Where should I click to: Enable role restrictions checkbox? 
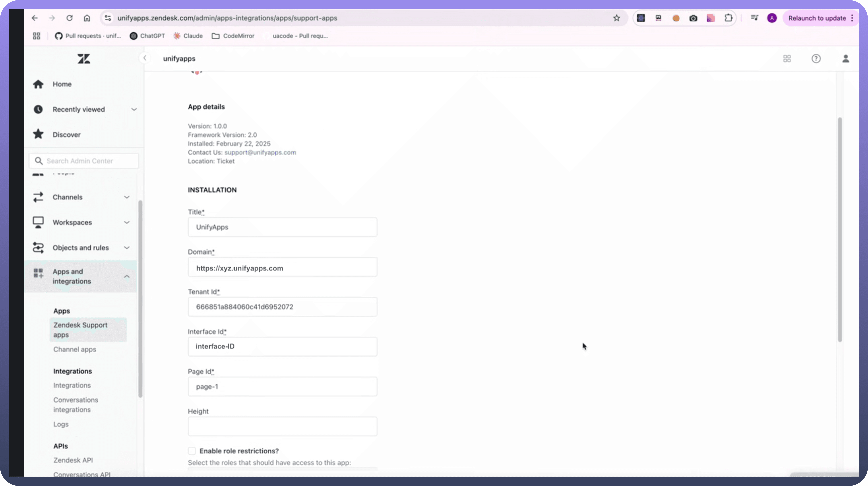192,451
